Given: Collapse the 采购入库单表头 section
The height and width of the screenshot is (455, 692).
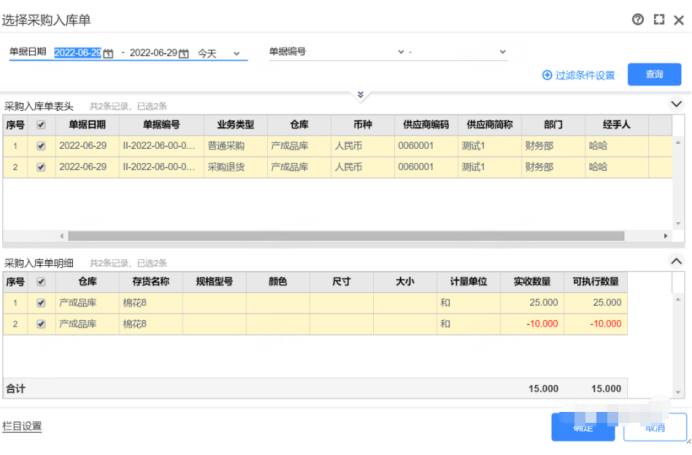Looking at the screenshot, I should coord(676,104).
